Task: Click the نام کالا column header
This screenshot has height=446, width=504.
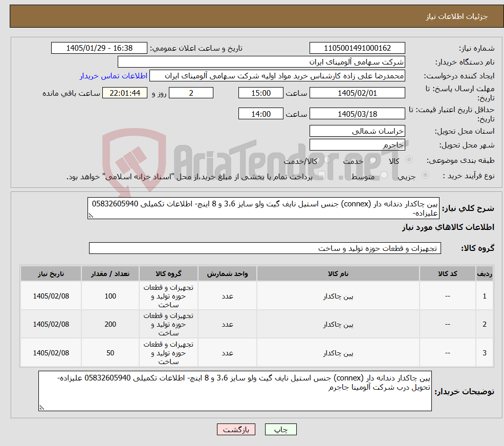Action: (x=338, y=273)
